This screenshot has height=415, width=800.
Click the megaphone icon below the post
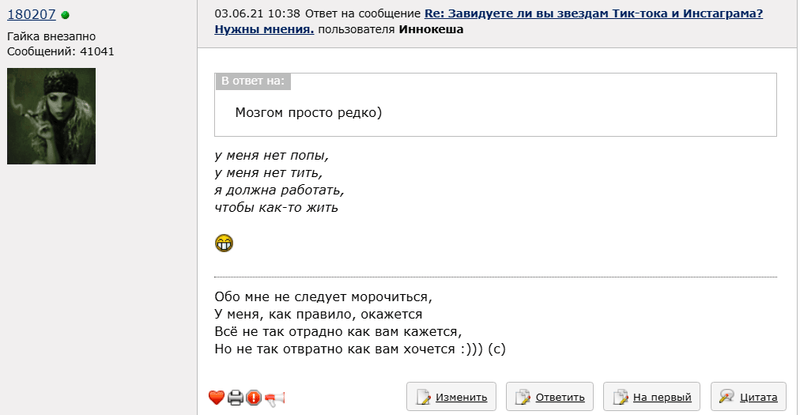coord(275,397)
